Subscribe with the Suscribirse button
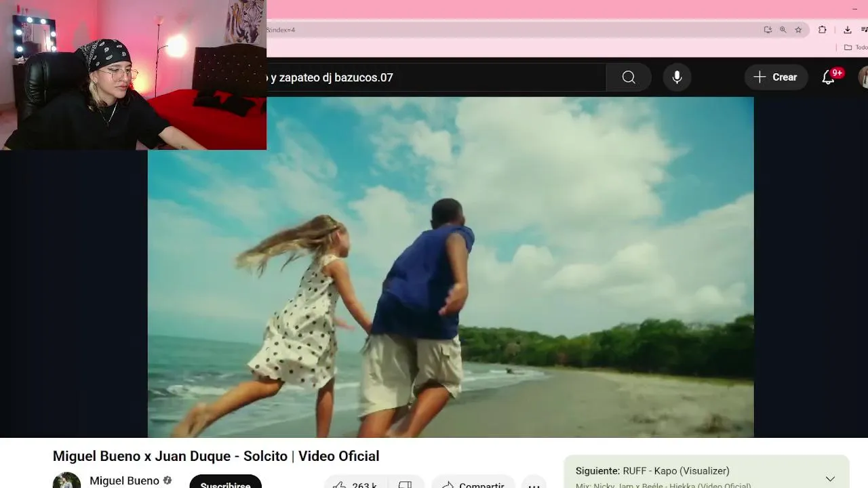 225,483
